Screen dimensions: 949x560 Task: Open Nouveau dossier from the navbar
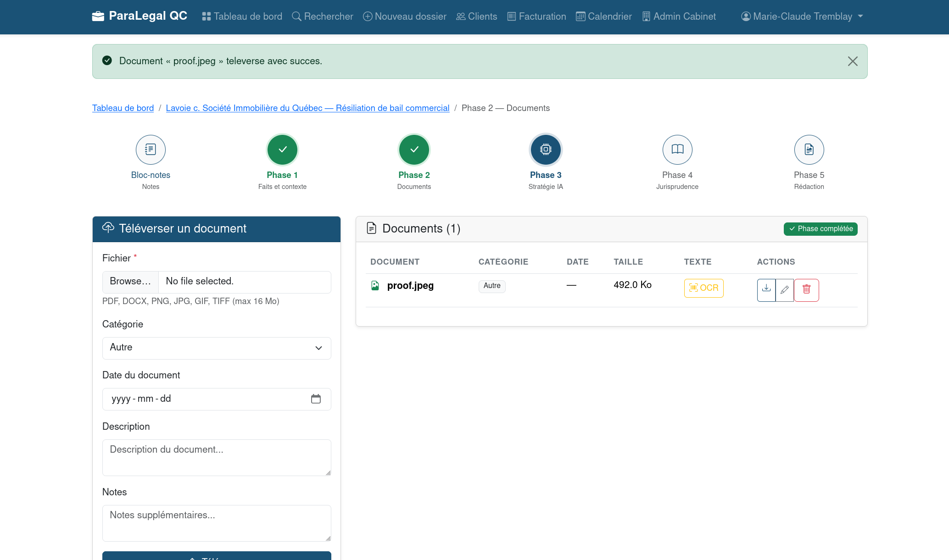tap(404, 17)
